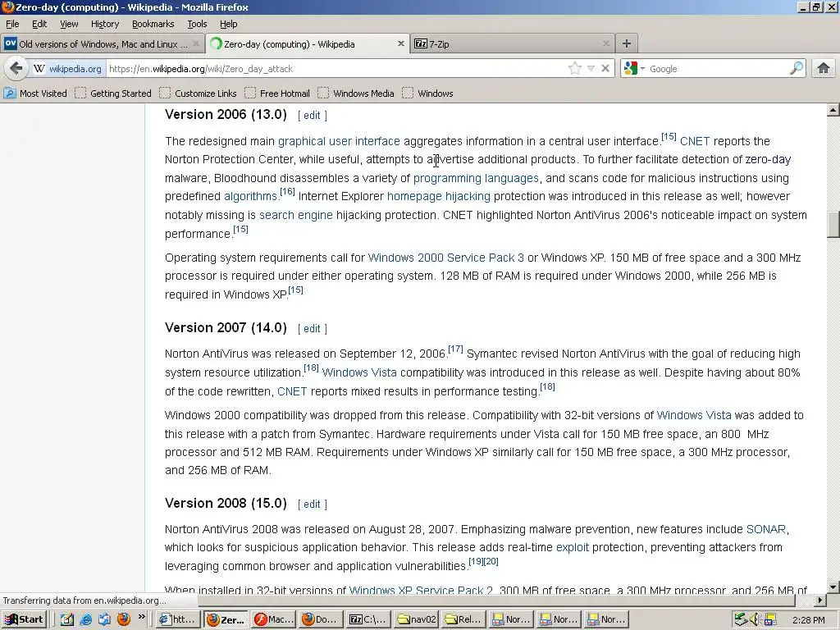Open the Windows XP Service Pack 2 link
The image size is (840, 630).
pos(421,590)
